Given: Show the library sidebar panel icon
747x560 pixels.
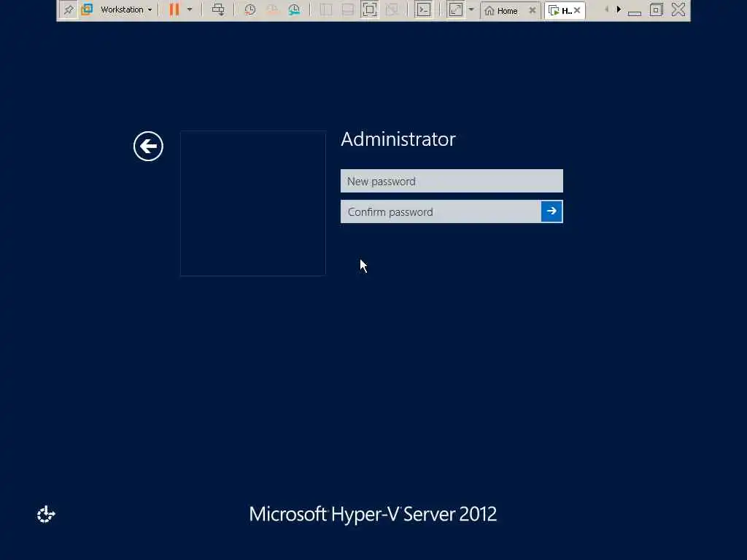Looking at the screenshot, I should (326, 9).
